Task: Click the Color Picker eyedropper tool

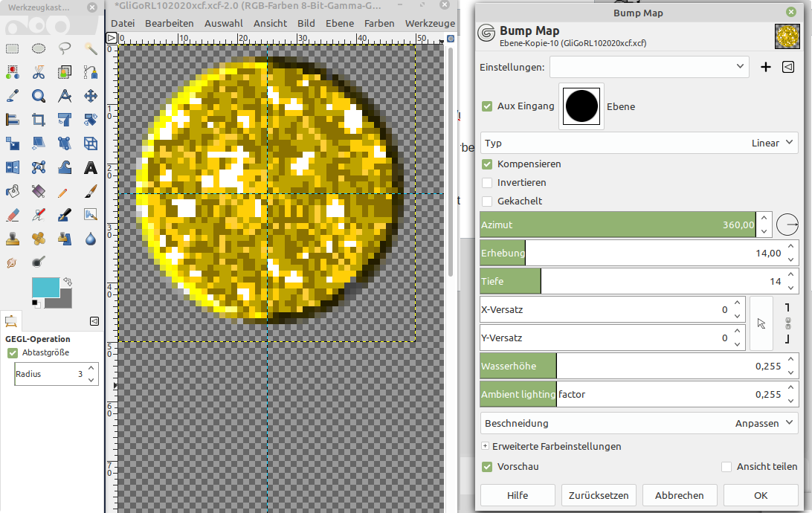Action: pos(13,96)
